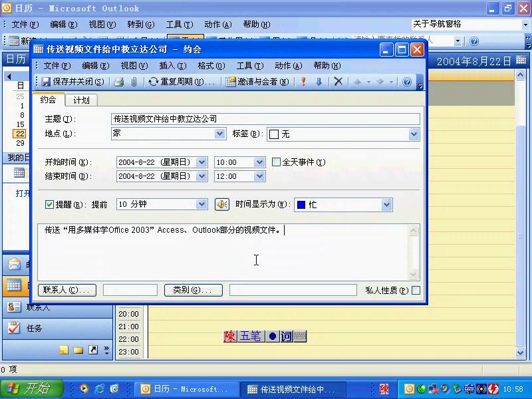Open the 插入 menu in appointment window
This screenshot has height=399, width=532.
click(173, 65)
